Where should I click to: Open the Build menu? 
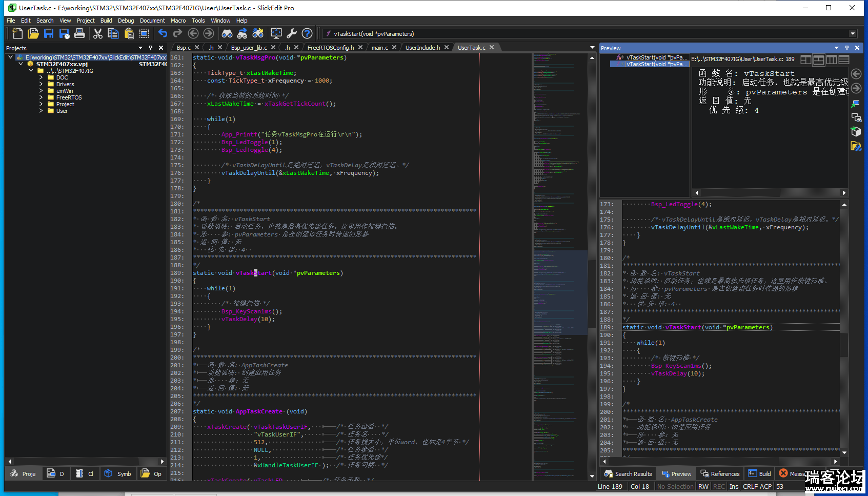click(x=106, y=21)
